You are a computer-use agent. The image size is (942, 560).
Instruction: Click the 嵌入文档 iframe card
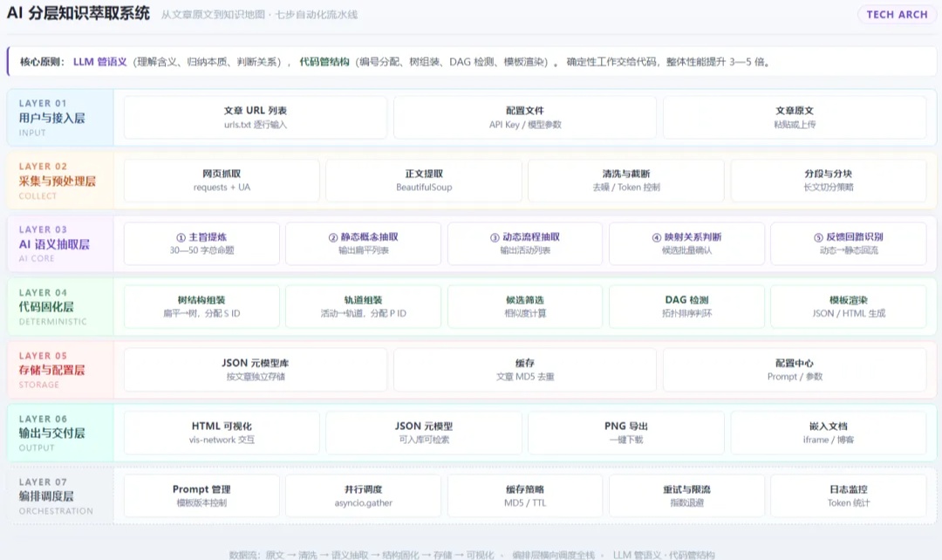pos(829,433)
